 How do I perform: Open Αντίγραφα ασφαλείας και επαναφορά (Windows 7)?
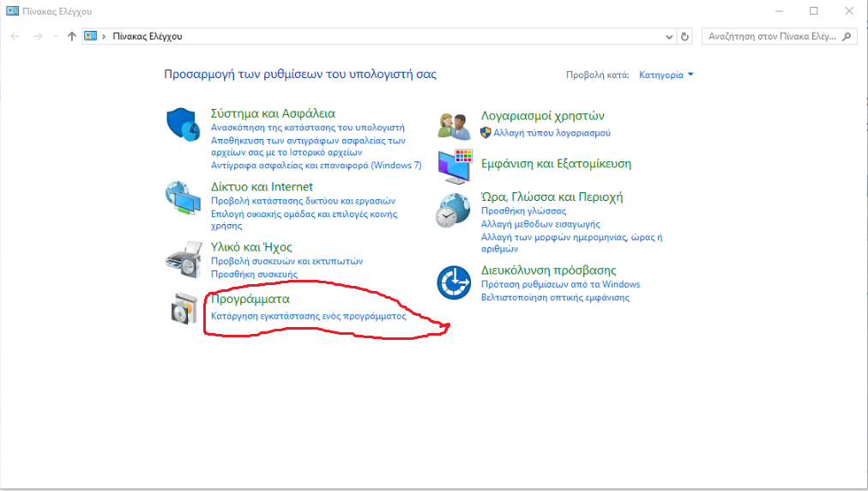coord(316,165)
